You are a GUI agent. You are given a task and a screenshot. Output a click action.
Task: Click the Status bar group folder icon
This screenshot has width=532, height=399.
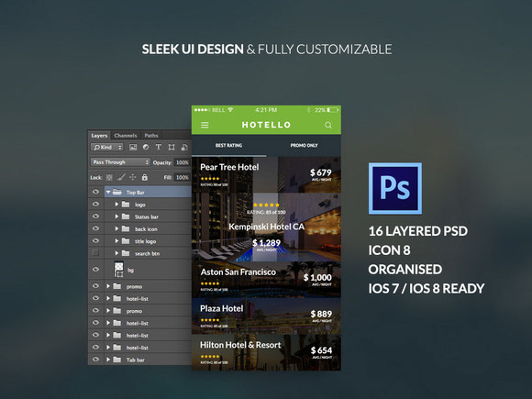[x=126, y=216]
